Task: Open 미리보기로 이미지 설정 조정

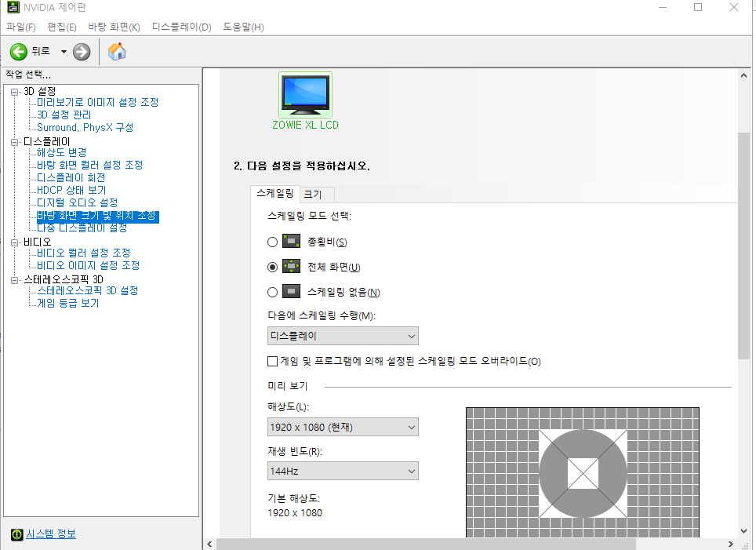Action: pyautogui.click(x=97, y=102)
